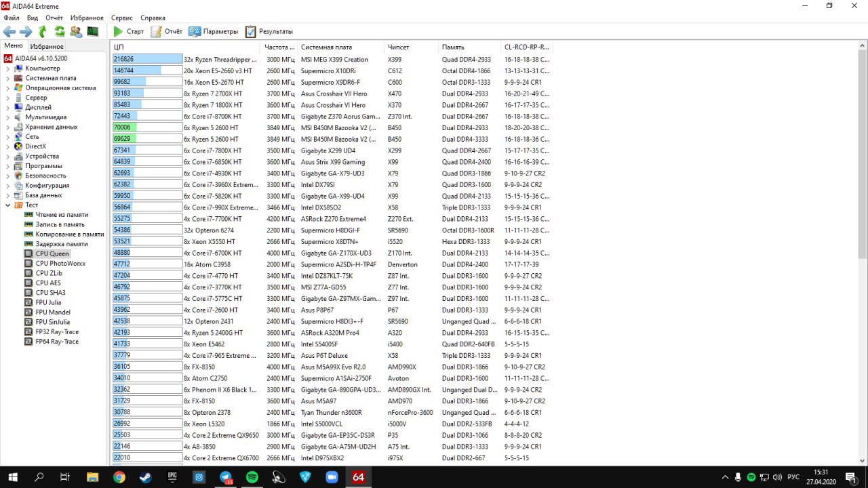Open Google Chrome from the taskbar

coord(119,477)
